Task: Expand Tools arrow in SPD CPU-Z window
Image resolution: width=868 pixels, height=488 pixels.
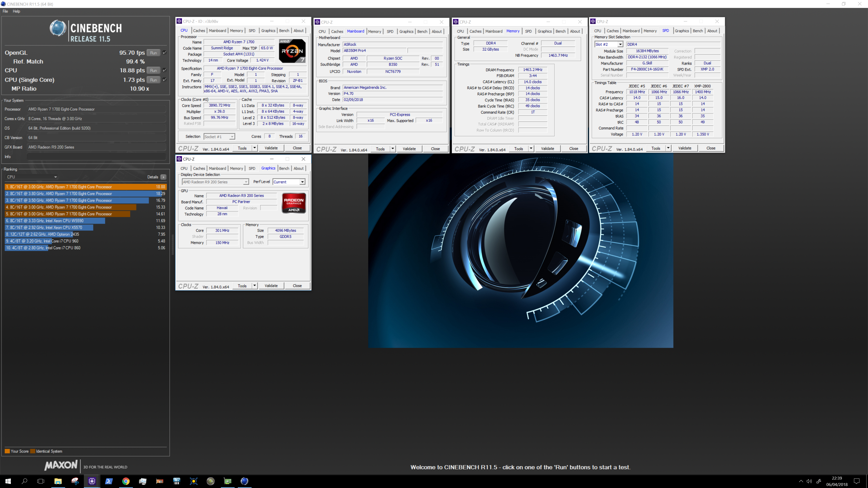Action: tap(668, 148)
